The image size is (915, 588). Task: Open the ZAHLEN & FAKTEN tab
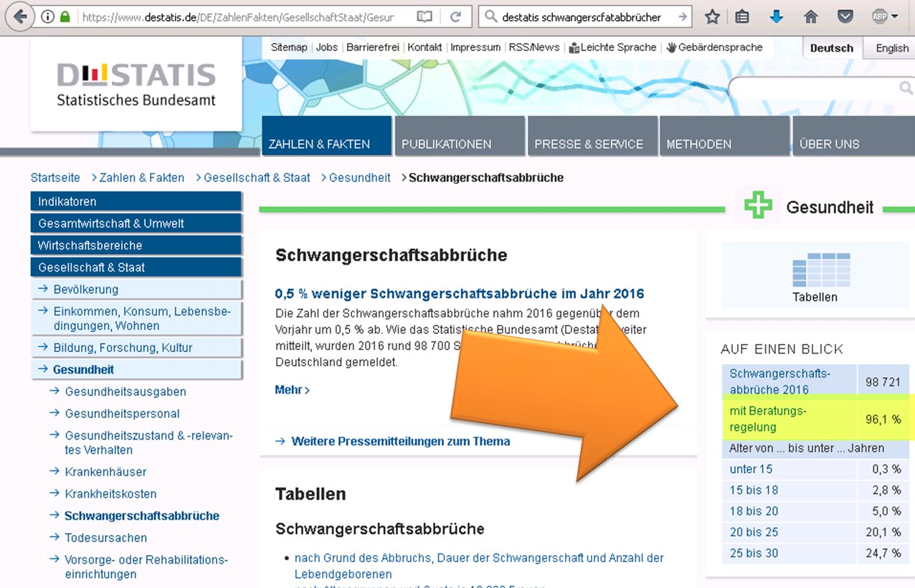327,136
